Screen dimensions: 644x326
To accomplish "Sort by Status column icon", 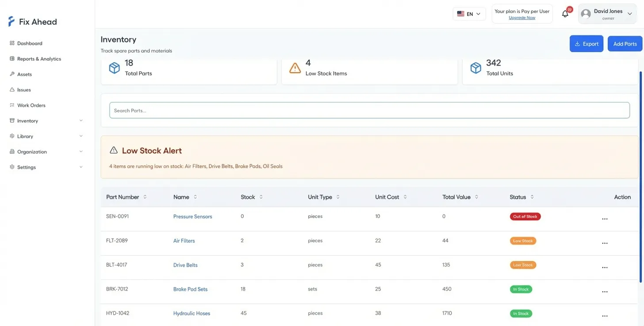I will coord(532,197).
